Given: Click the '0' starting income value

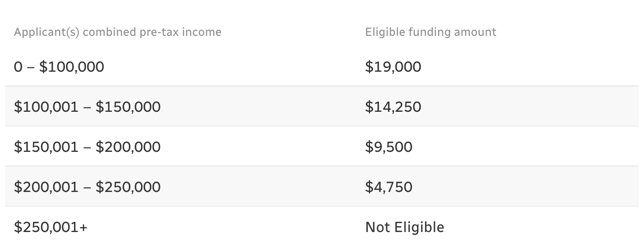Looking at the screenshot, I should point(18,67).
